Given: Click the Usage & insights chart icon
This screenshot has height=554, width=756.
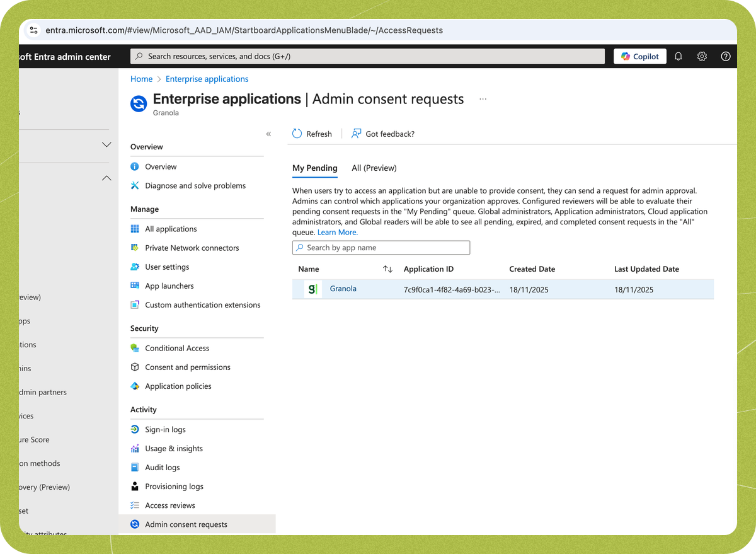Looking at the screenshot, I should 134,448.
